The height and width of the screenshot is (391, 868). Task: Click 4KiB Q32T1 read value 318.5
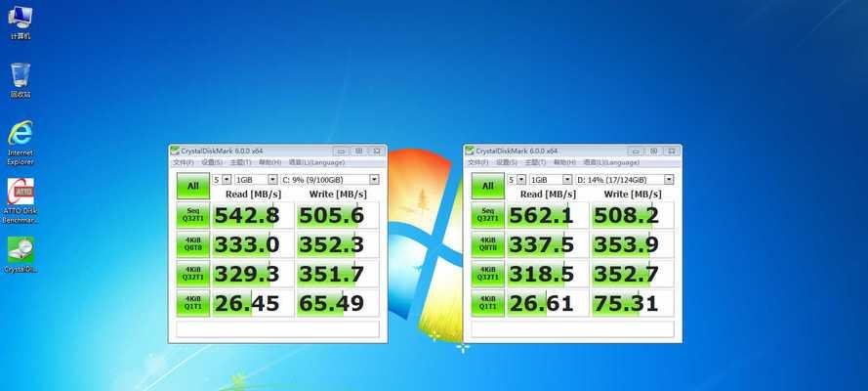(x=548, y=274)
